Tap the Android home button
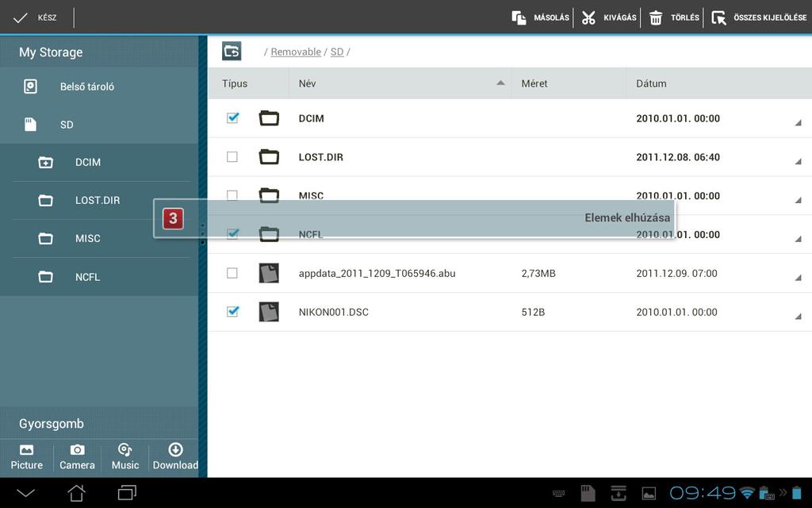812x508 pixels. click(77, 493)
